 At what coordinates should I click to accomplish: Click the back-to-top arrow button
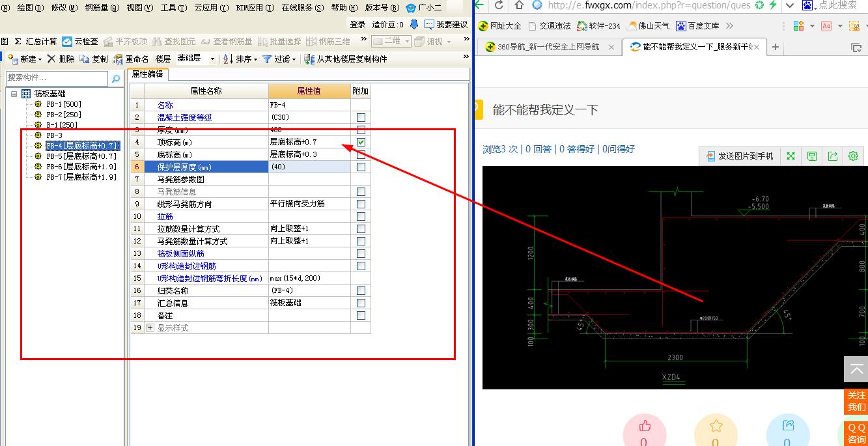pyautogui.click(x=856, y=369)
